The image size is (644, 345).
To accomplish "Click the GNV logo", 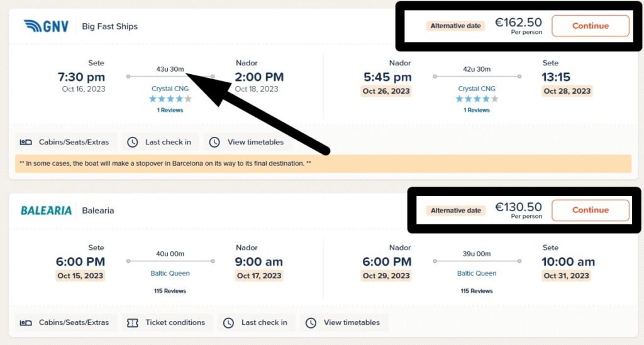I will tap(46, 26).
